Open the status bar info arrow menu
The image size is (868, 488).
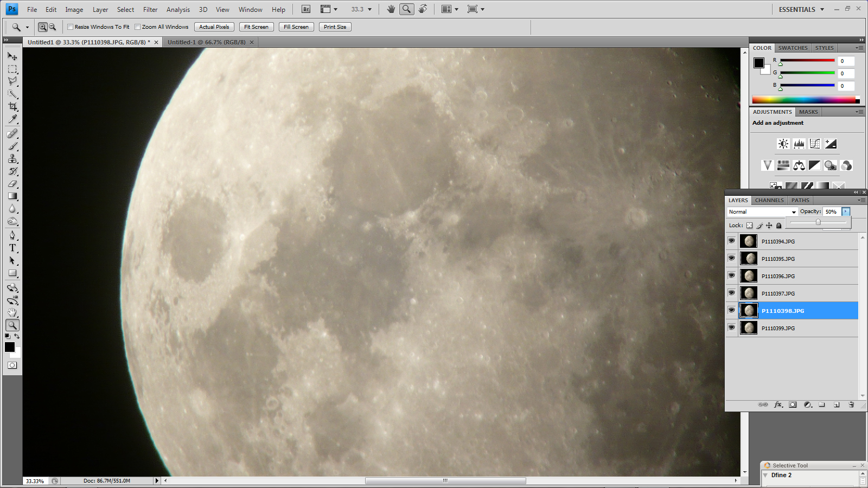[x=157, y=480]
